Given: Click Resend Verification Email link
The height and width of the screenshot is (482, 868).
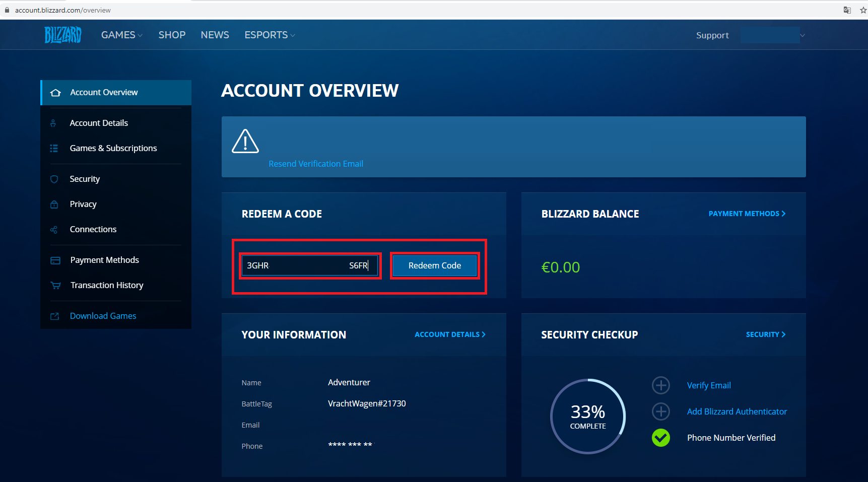Looking at the screenshot, I should pos(316,164).
